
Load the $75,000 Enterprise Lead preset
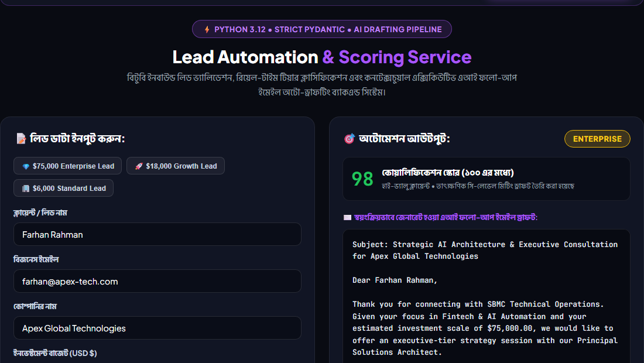67,166
